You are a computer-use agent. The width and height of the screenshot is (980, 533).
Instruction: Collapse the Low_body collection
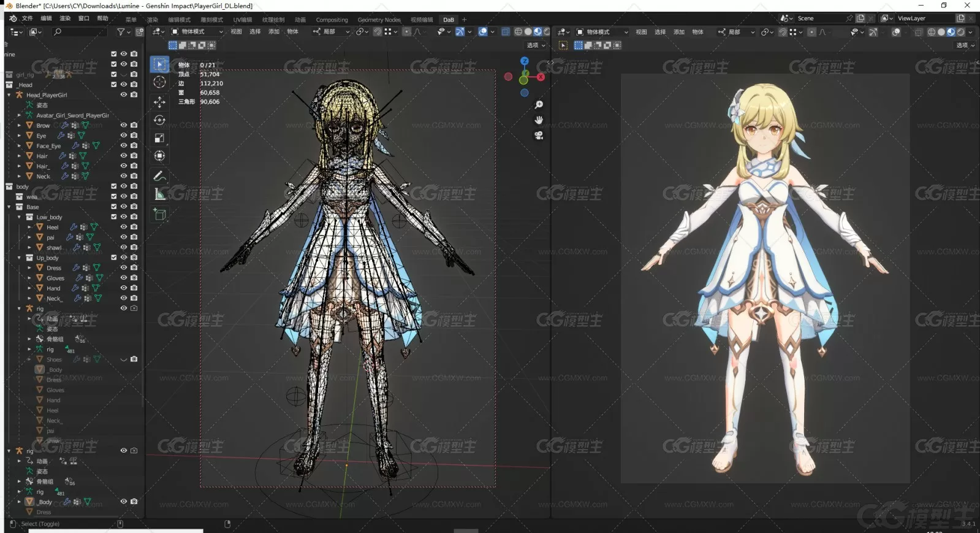[x=19, y=217]
